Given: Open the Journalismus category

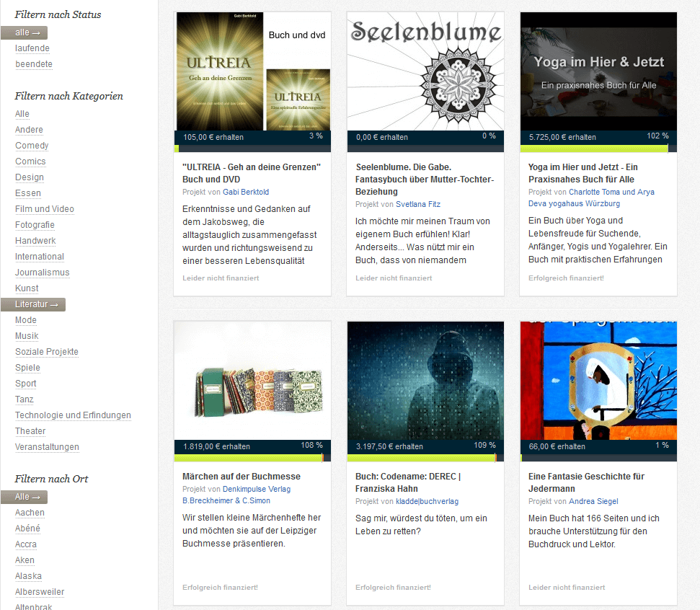Looking at the screenshot, I should pos(43,273).
